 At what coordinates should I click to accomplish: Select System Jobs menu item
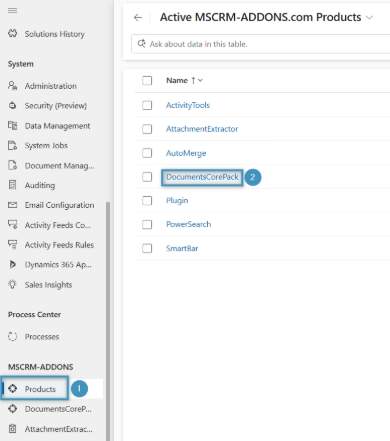pos(46,145)
